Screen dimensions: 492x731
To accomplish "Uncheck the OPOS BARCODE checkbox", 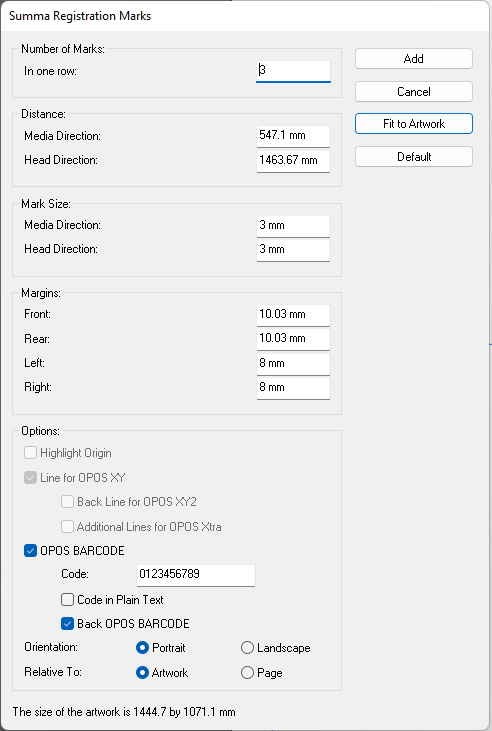I will tap(30, 551).
